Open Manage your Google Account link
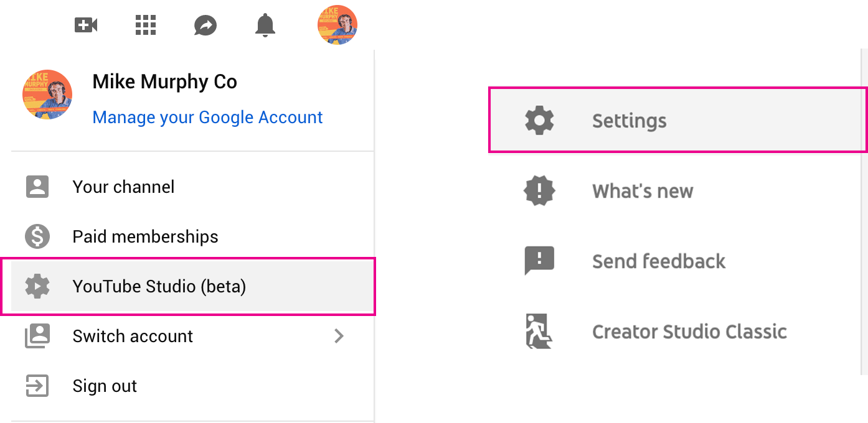868x423 pixels. tap(207, 117)
